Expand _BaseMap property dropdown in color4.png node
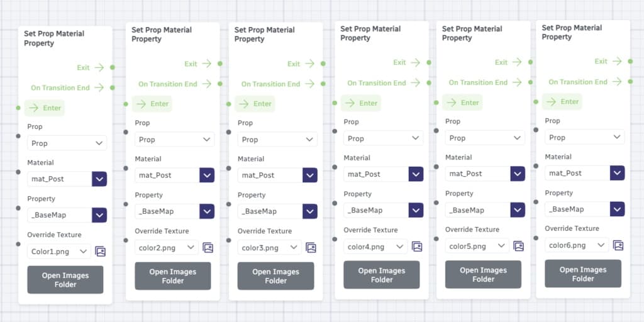This screenshot has width=644, height=322. point(416,210)
